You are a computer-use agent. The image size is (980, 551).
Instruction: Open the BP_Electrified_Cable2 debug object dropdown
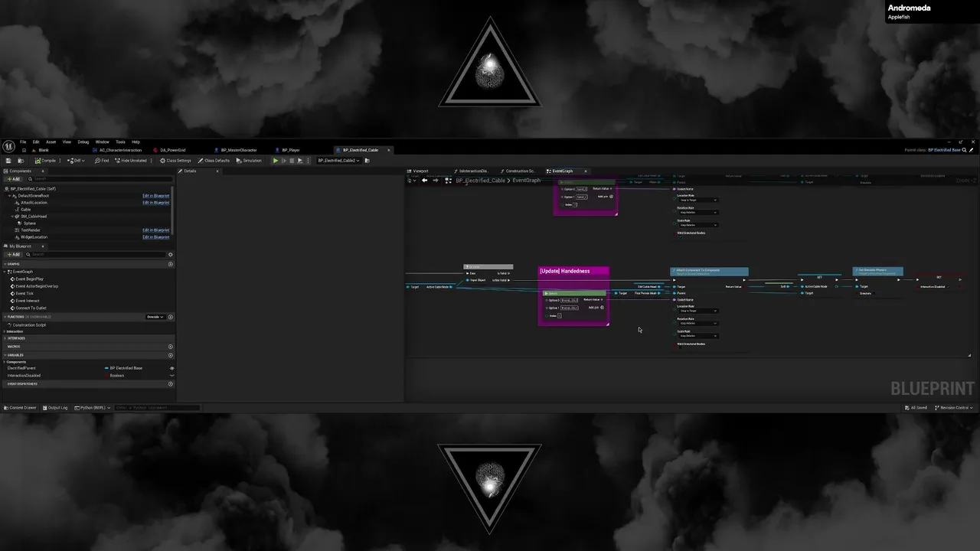click(x=338, y=161)
